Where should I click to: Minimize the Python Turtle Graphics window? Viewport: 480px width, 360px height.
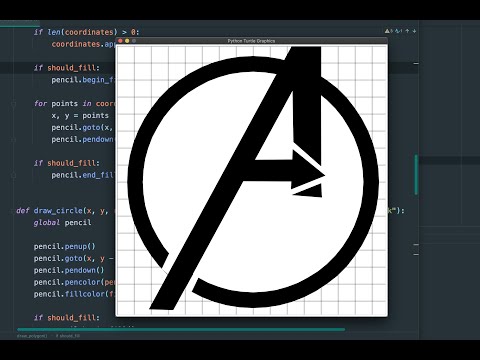pos(127,41)
